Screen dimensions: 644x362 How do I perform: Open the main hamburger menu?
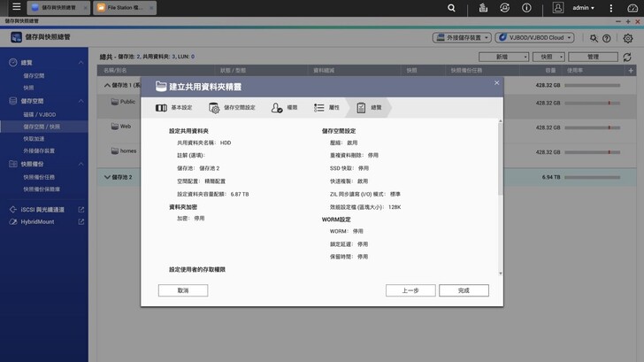17,6
